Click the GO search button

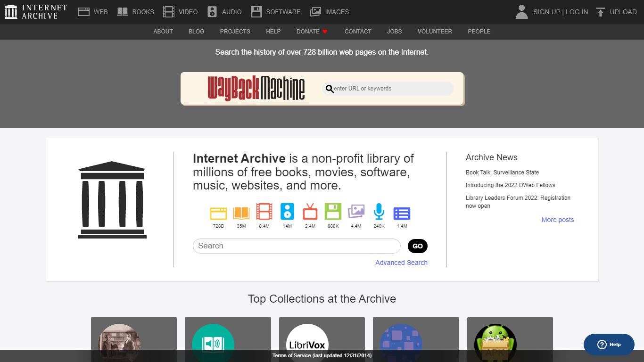(418, 246)
